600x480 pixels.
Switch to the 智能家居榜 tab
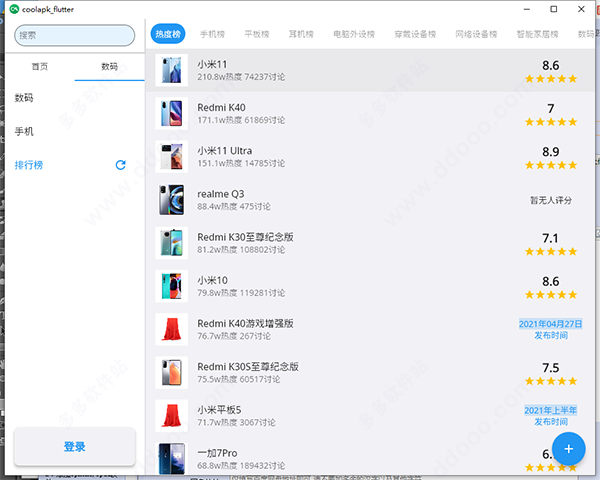point(538,34)
